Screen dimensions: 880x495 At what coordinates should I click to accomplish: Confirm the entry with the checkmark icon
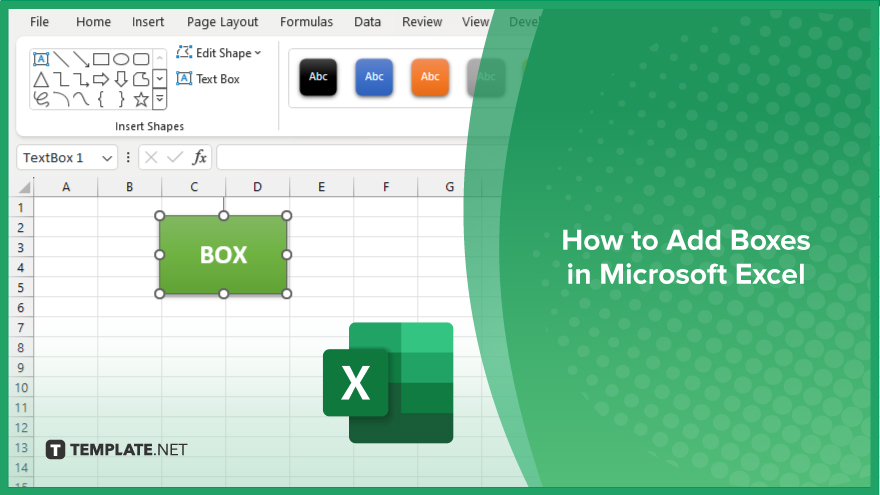click(x=175, y=158)
